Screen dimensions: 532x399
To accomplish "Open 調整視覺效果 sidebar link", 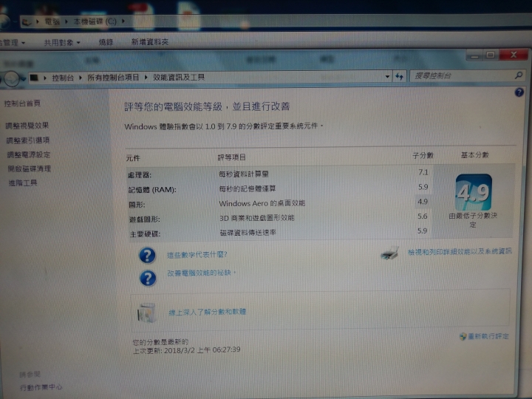I will point(27,126).
